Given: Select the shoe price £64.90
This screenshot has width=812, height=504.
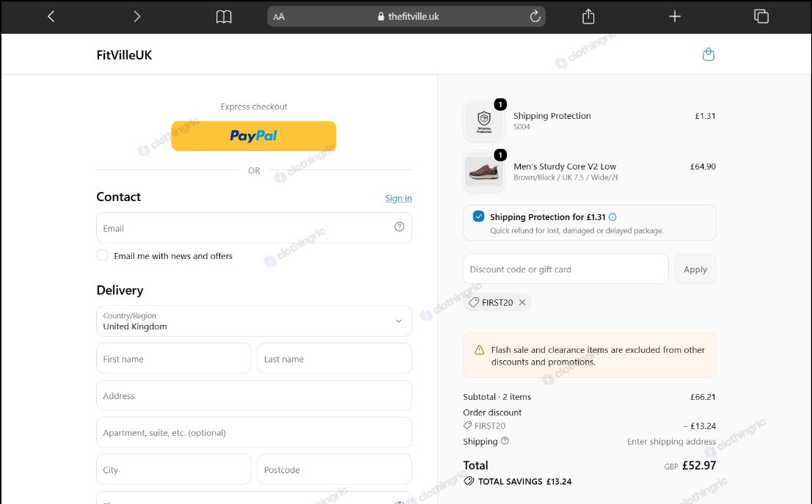Looking at the screenshot, I should pos(703,167).
